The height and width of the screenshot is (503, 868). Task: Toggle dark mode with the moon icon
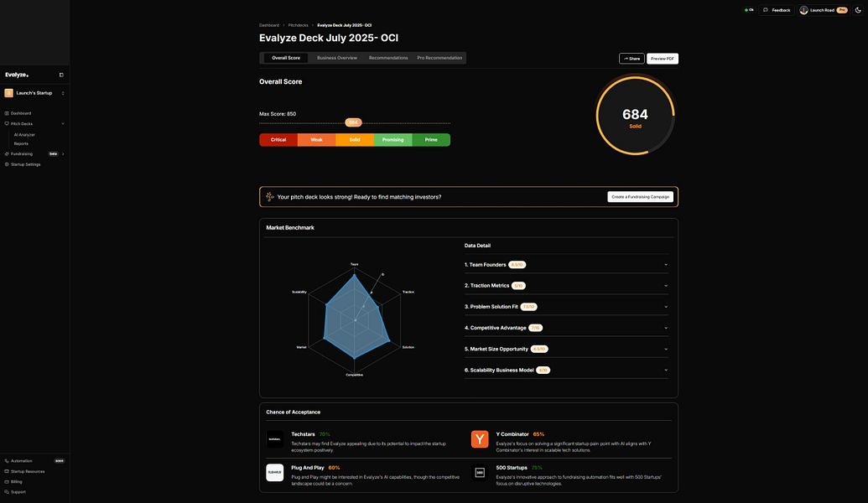pos(858,10)
